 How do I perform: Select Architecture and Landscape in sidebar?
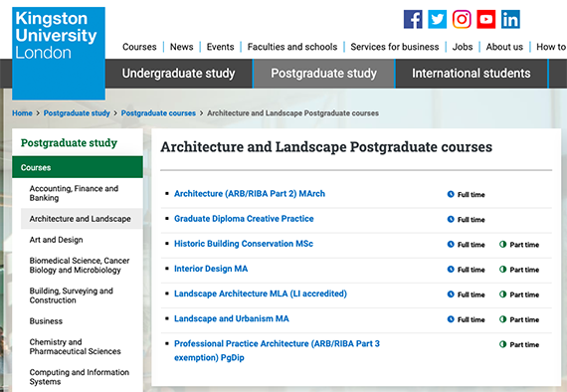[82, 219]
